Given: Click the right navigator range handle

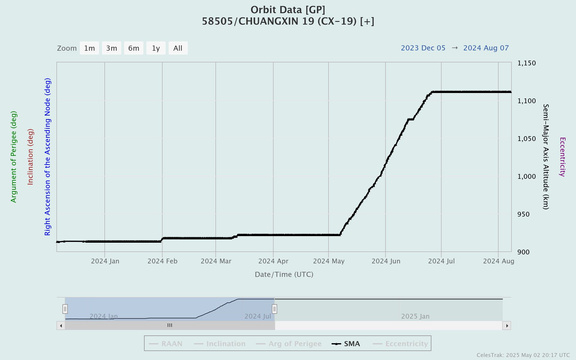Looking at the screenshot, I should pyautogui.click(x=274, y=309).
